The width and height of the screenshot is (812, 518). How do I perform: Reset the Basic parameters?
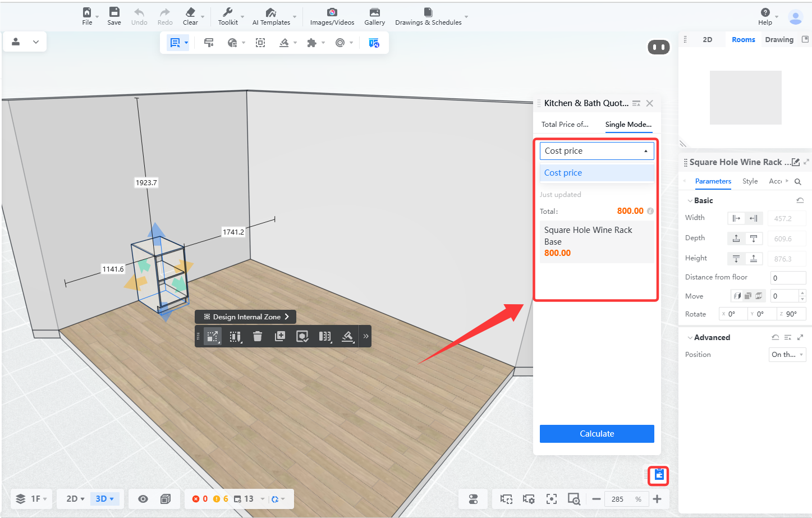coord(800,200)
